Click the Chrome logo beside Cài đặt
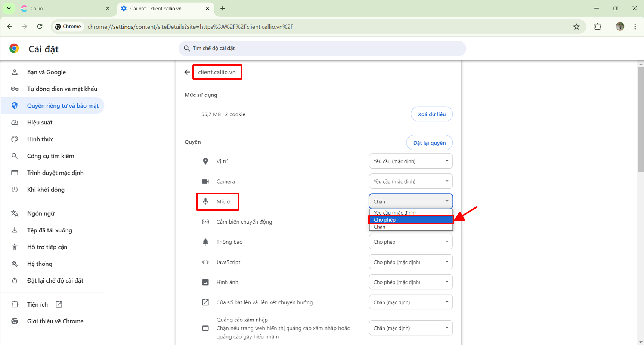This screenshot has height=345, width=644. (x=14, y=49)
